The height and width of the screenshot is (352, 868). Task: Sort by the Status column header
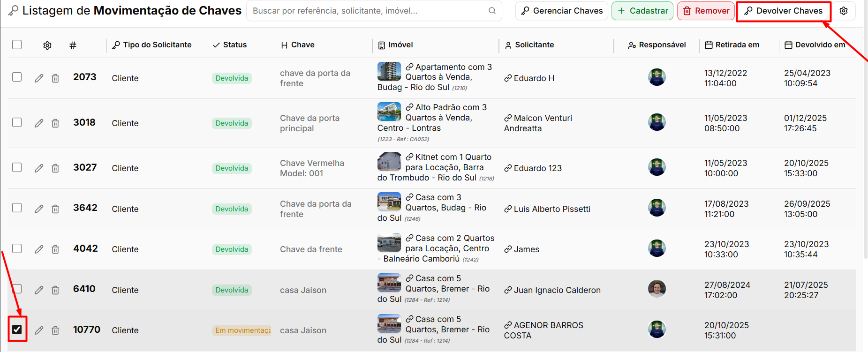[230, 45]
